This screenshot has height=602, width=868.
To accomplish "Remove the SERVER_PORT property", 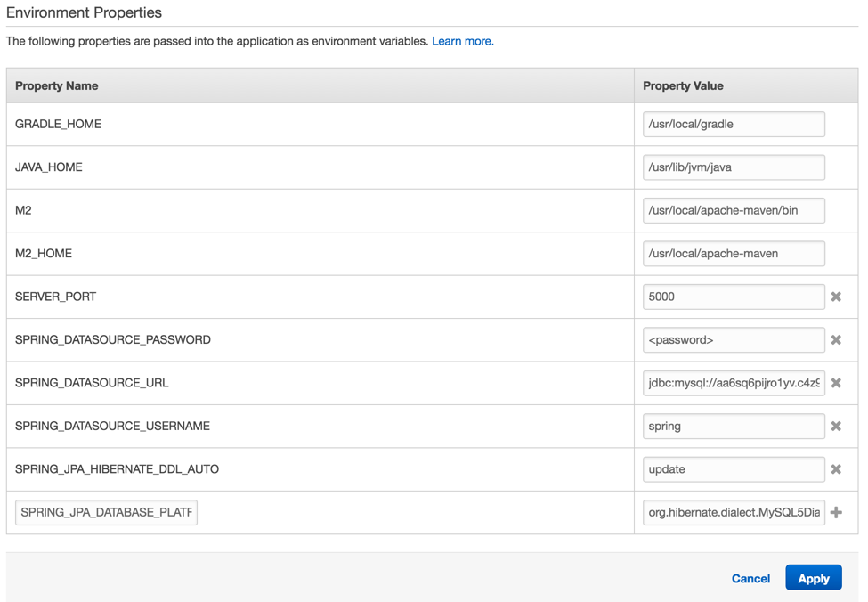I will pos(836,297).
